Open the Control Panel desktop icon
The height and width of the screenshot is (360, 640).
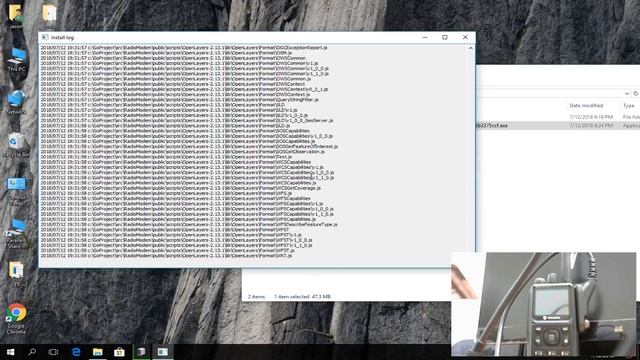(16, 192)
